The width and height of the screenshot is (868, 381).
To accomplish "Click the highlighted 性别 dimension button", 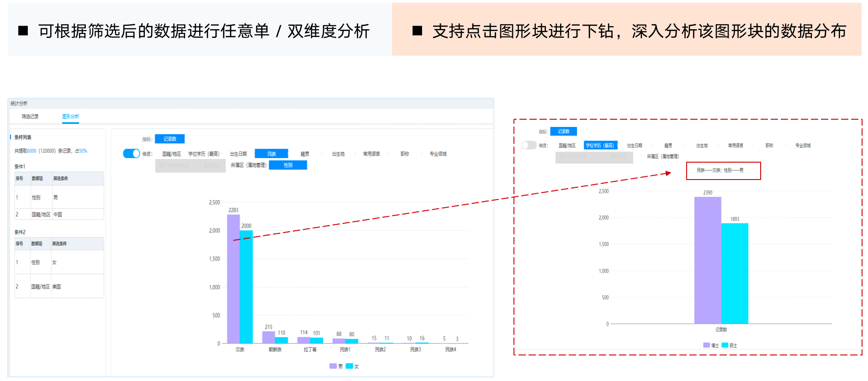I will pos(288,165).
